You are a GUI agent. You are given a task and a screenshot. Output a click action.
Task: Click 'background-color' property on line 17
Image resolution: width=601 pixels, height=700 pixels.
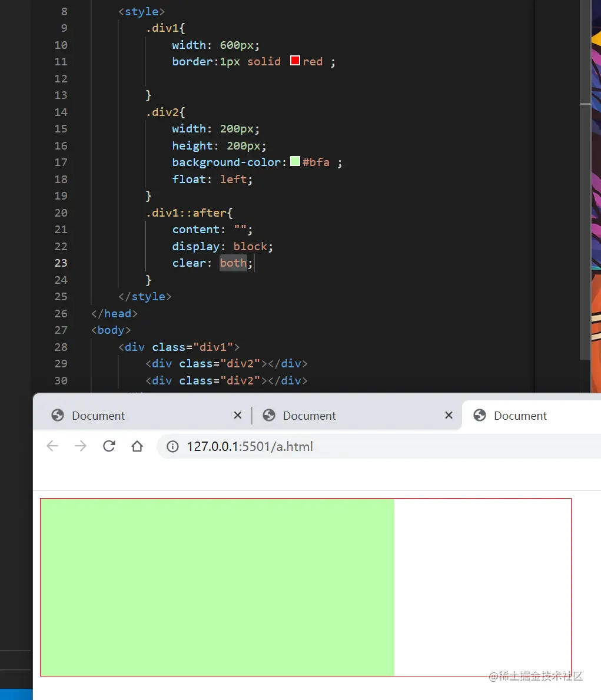coord(227,162)
